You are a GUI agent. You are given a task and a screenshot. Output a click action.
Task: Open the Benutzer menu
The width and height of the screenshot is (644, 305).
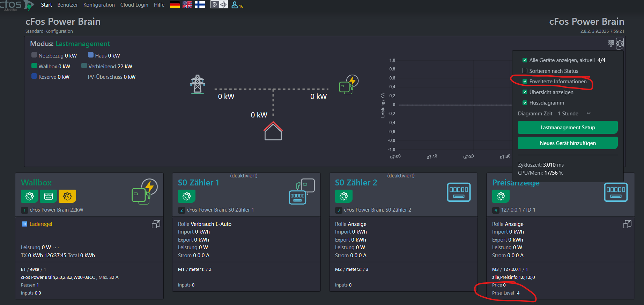point(68,5)
